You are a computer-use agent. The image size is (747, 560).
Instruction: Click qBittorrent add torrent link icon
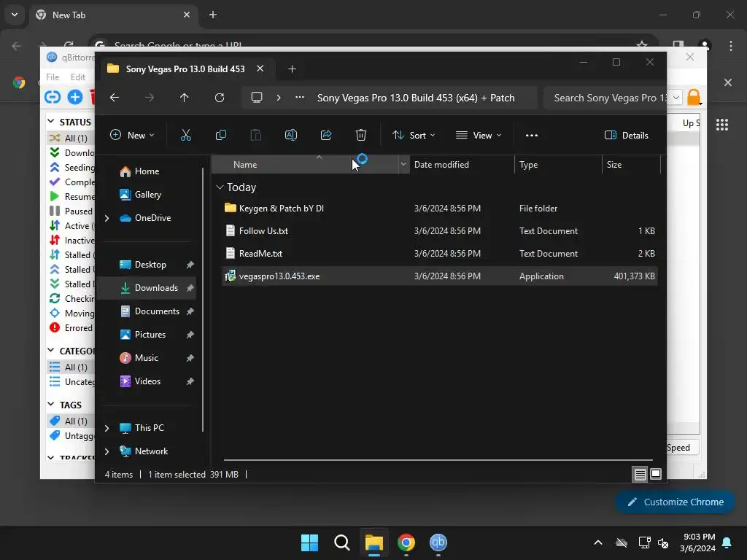coord(53,97)
